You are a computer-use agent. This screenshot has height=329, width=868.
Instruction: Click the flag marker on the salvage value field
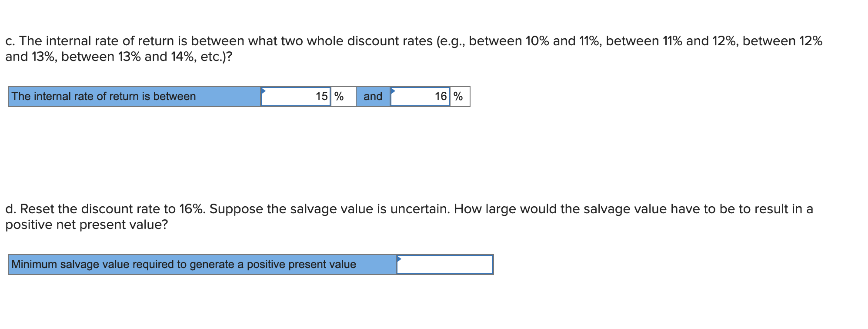click(x=399, y=259)
